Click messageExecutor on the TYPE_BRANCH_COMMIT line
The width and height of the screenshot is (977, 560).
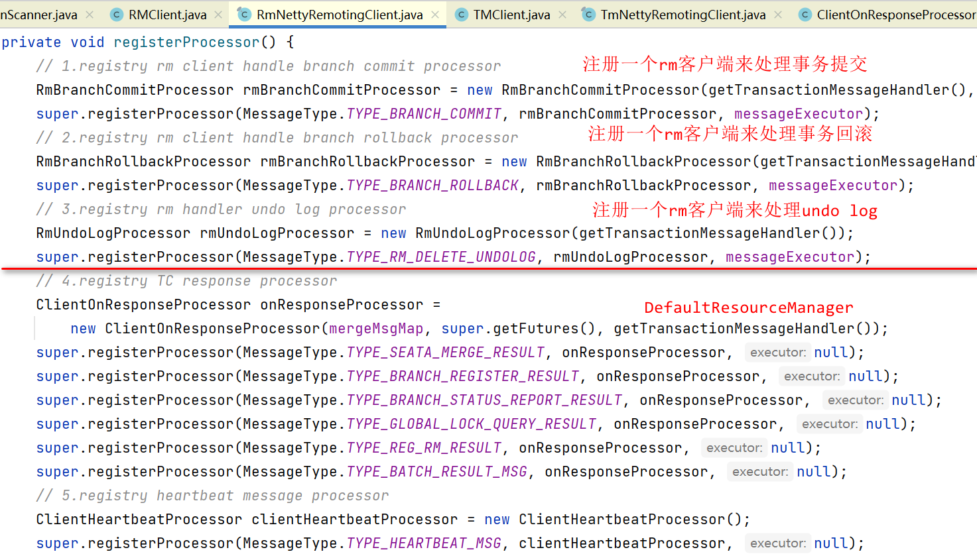click(799, 114)
